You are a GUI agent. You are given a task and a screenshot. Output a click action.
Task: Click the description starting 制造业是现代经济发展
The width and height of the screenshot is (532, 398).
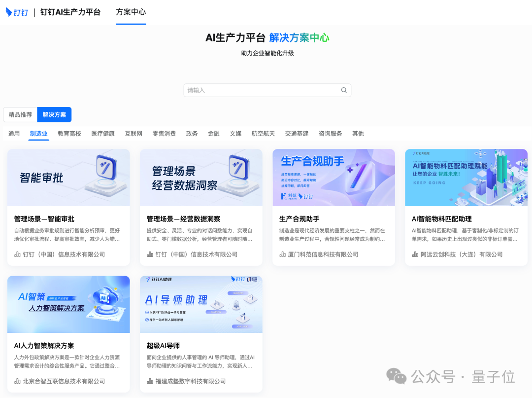tap(332, 235)
